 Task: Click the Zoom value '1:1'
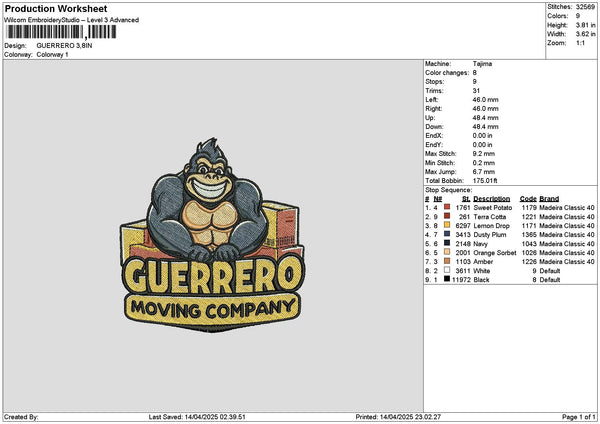coord(580,43)
